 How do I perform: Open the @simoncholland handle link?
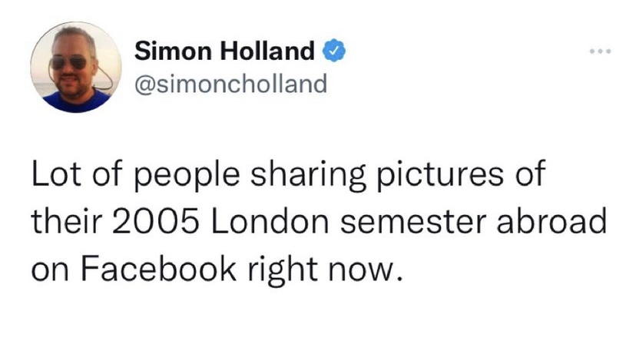click(x=230, y=82)
